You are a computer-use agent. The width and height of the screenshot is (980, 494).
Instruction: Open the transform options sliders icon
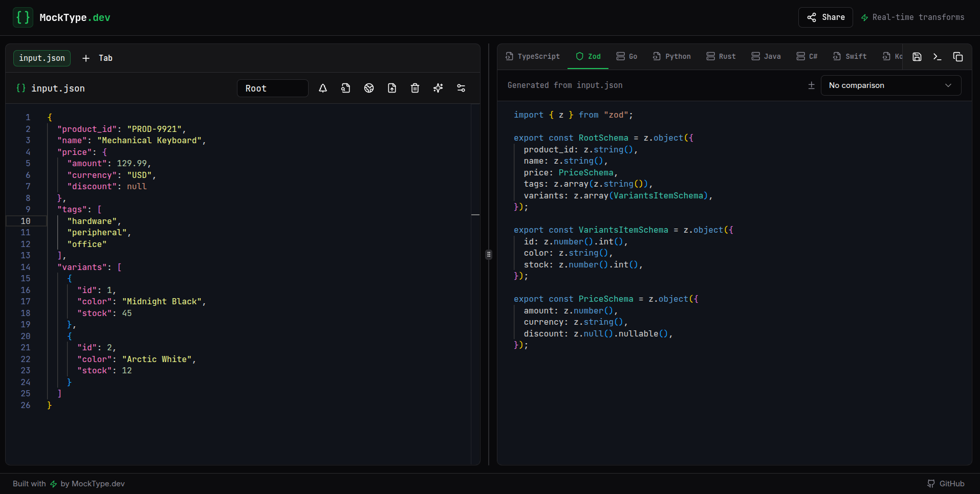click(x=461, y=88)
